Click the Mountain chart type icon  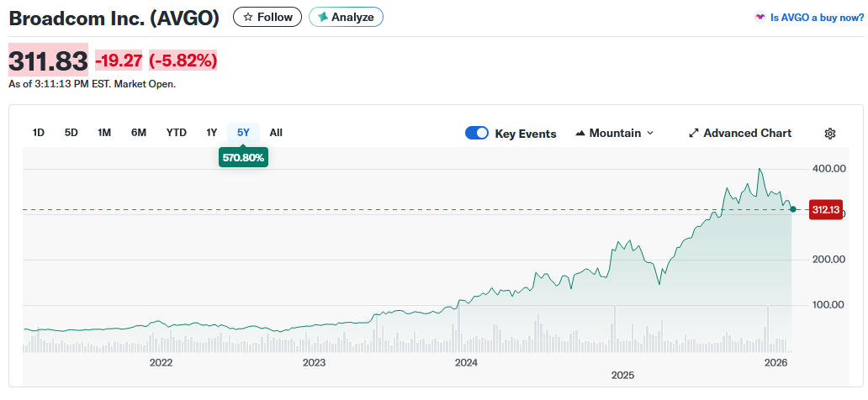[x=580, y=134]
